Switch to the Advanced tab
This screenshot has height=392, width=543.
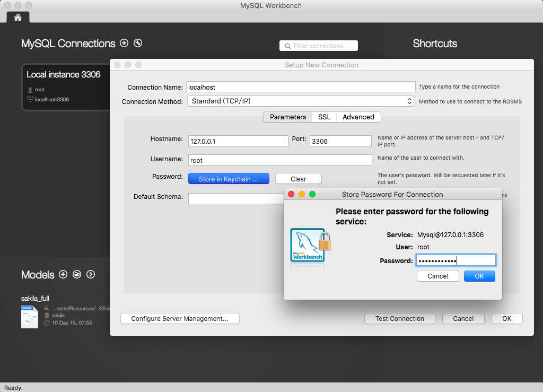tap(358, 117)
